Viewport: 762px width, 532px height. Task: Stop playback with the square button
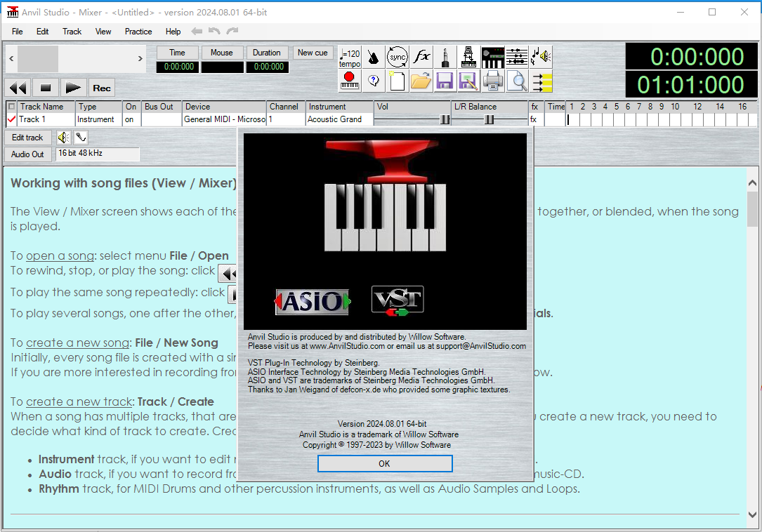pos(46,88)
